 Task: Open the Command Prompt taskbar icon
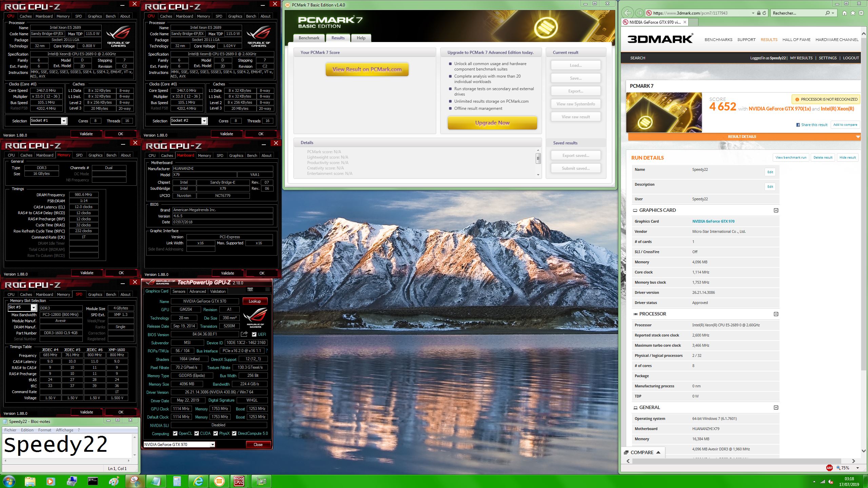pyautogui.click(x=93, y=481)
